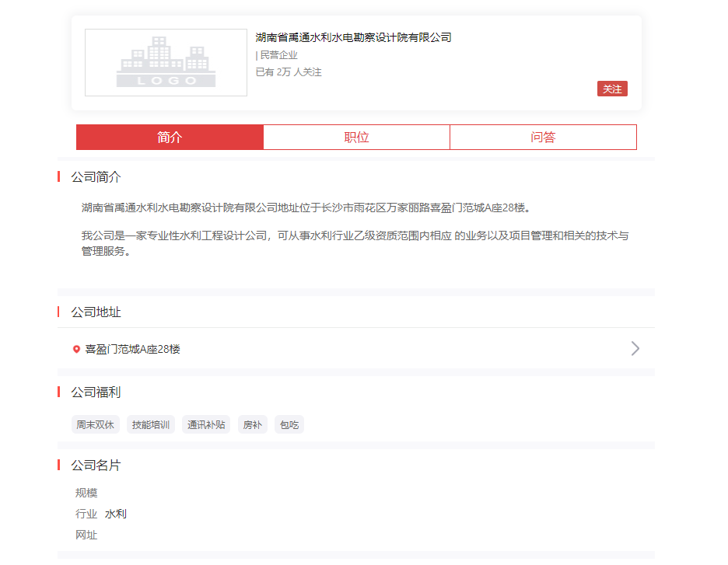Click the company logo placeholder image
Screen dimensions: 728x565
point(166,63)
